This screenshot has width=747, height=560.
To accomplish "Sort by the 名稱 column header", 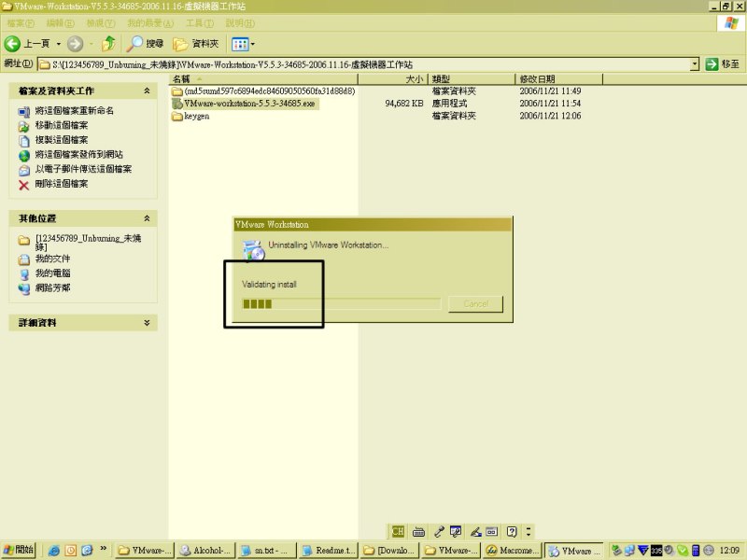I will [263, 79].
